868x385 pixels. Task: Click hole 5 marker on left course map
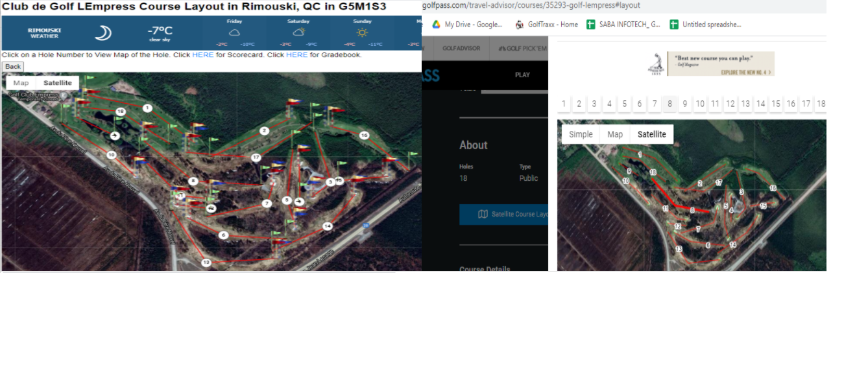tap(287, 200)
